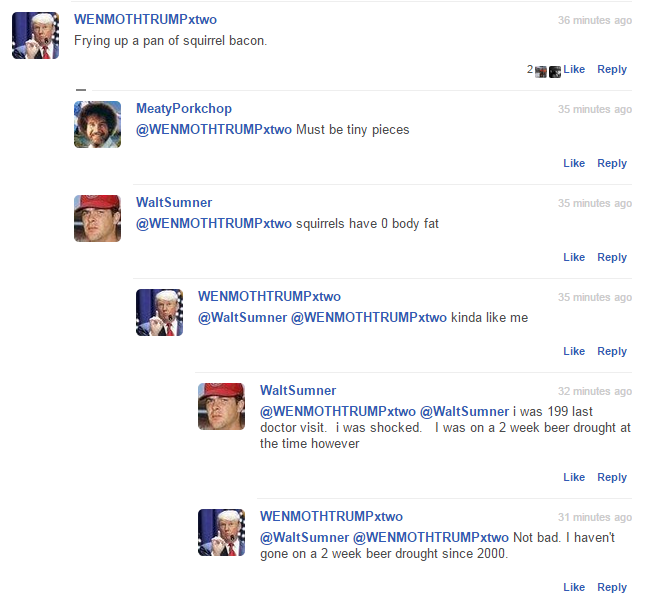Collapse the reply thread with the dash toggle
Screen dimensions: 656x605
pyautogui.click(x=81, y=90)
